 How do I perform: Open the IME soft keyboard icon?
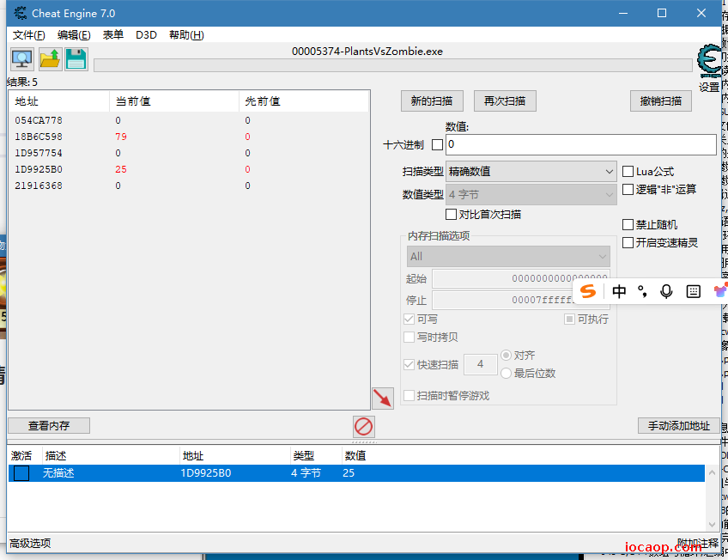693,291
